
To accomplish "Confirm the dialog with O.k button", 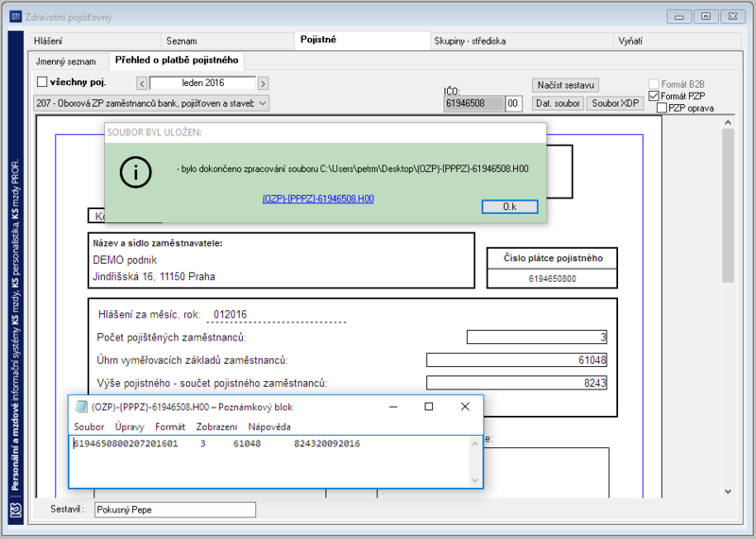I will [509, 206].
